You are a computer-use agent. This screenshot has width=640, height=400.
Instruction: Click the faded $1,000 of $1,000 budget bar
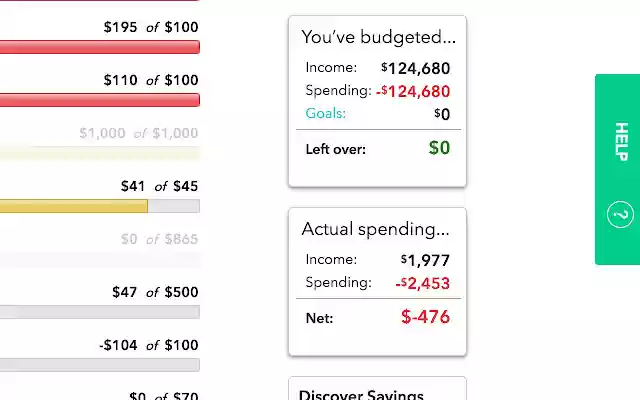point(100,153)
